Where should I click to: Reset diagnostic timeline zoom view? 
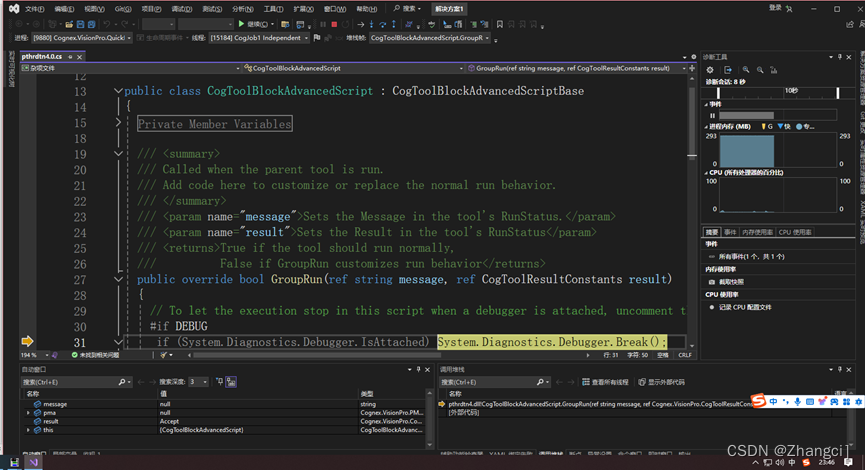(774, 70)
